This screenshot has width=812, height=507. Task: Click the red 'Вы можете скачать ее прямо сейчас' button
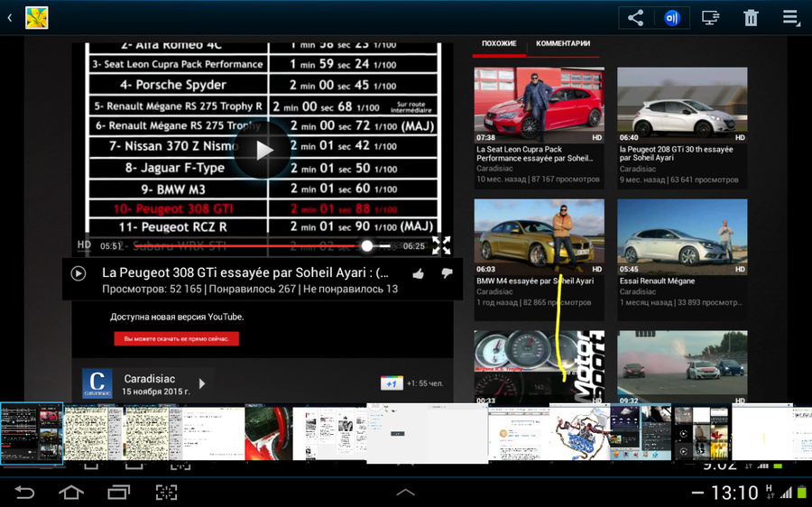pyautogui.click(x=177, y=338)
